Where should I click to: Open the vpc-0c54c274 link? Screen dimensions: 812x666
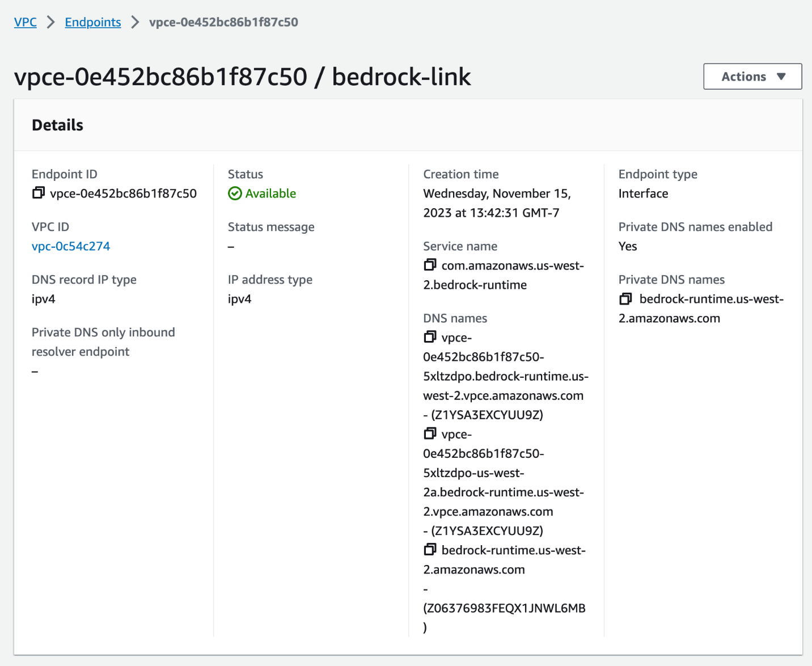tap(70, 246)
